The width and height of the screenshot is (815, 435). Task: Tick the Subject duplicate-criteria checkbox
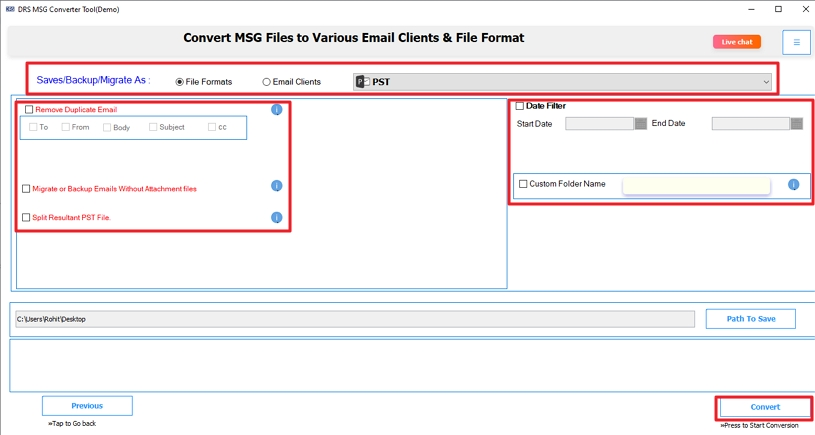[153, 127]
